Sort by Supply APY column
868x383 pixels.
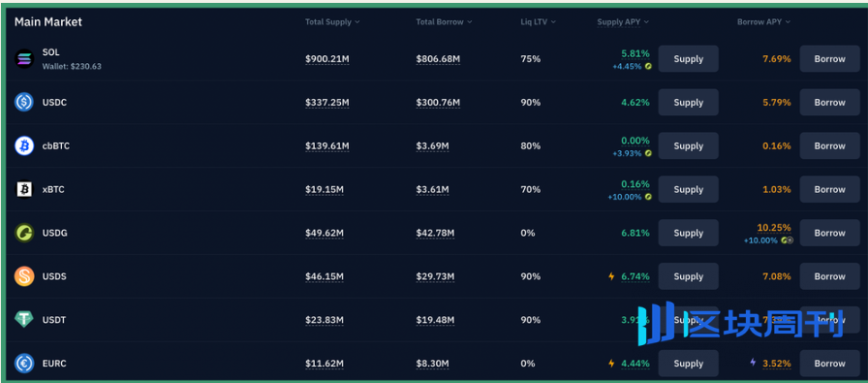[623, 22]
